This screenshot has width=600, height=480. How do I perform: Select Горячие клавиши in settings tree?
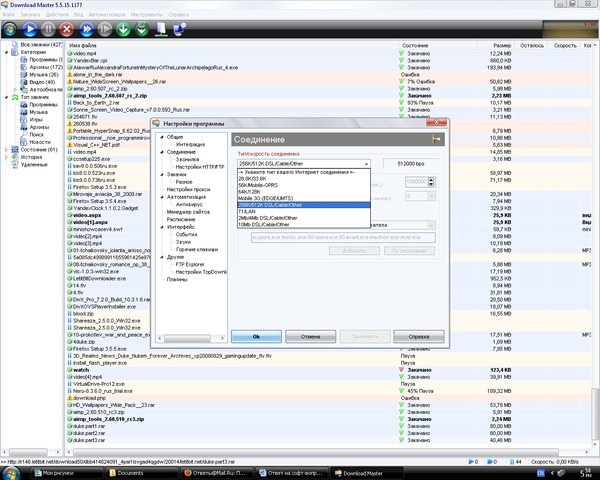pyautogui.click(x=197, y=249)
